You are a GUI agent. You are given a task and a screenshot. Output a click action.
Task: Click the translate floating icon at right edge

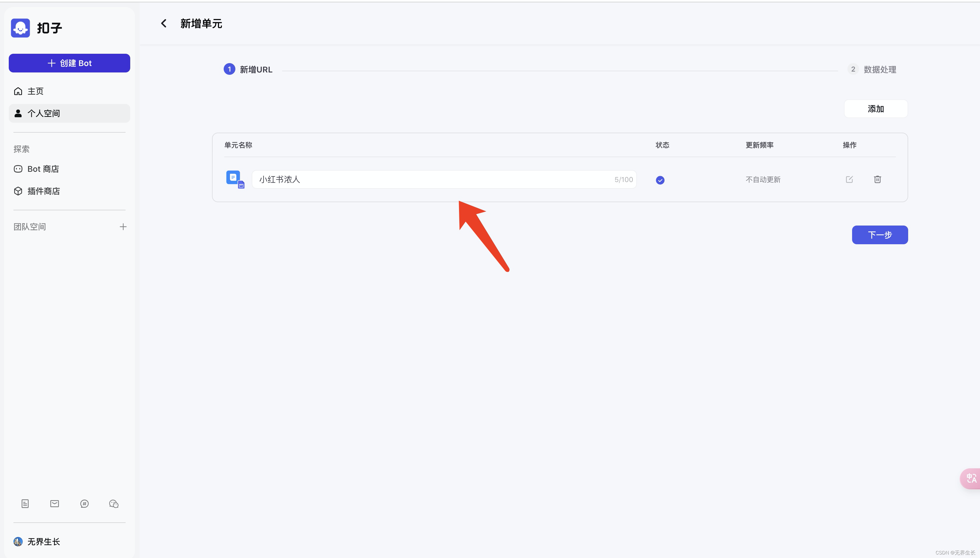[971, 478]
